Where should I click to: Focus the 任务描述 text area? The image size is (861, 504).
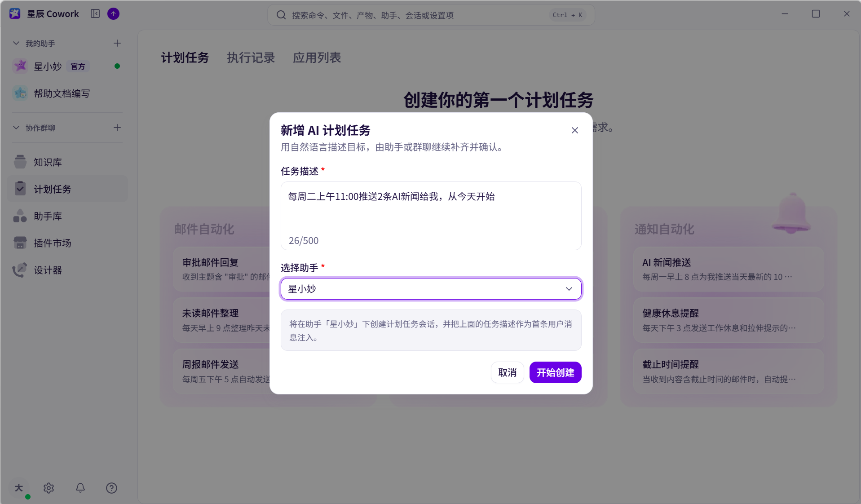point(431,216)
